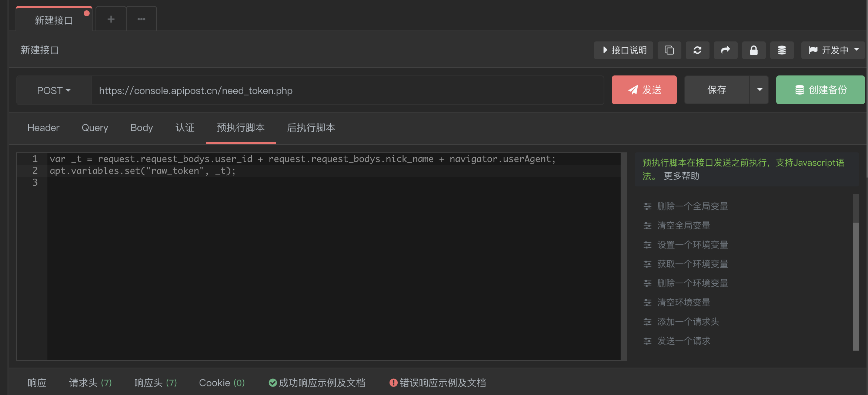The width and height of the screenshot is (868, 395).
Task: Open the 响应 tab
Action: coord(37,383)
